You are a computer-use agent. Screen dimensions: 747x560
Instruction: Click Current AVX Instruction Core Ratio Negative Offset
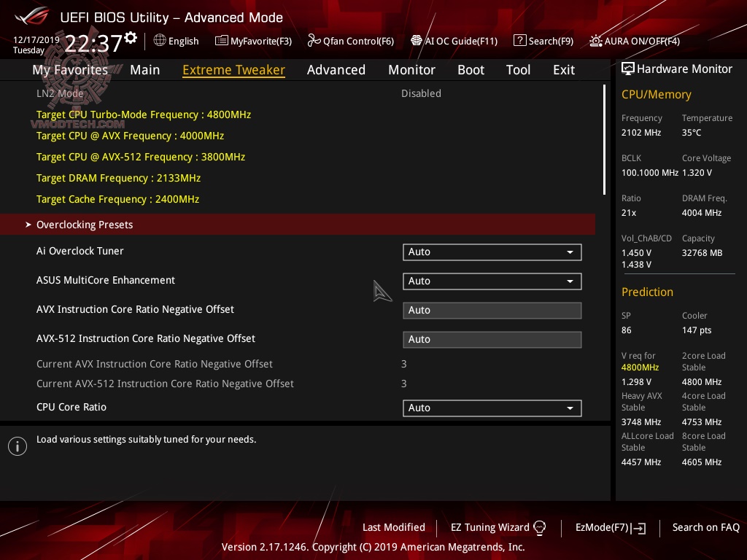[x=155, y=364]
